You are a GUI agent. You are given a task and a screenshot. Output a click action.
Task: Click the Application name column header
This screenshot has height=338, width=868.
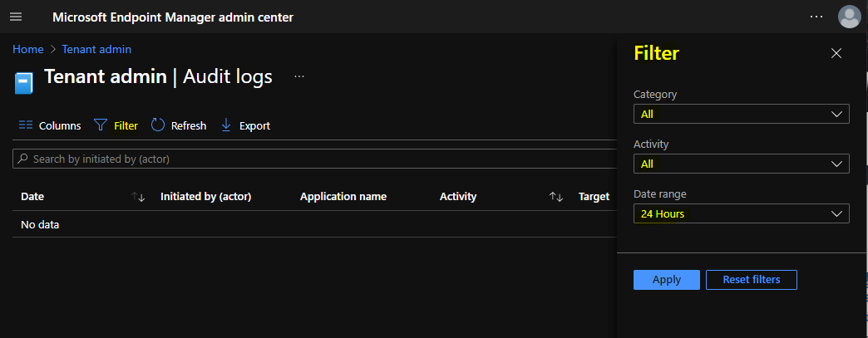[x=343, y=196]
